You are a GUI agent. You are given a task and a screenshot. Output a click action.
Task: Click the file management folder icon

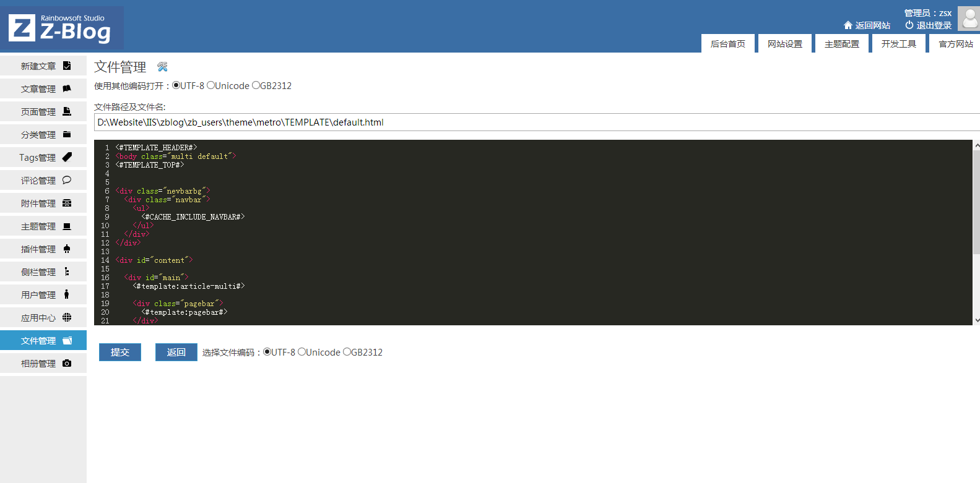(67, 340)
